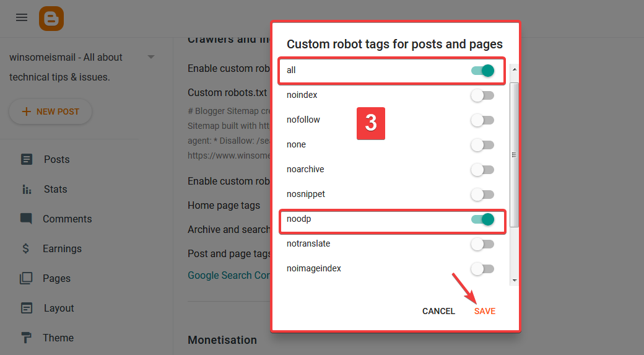Click the Theme paint-roller icon

coord(27,338)
